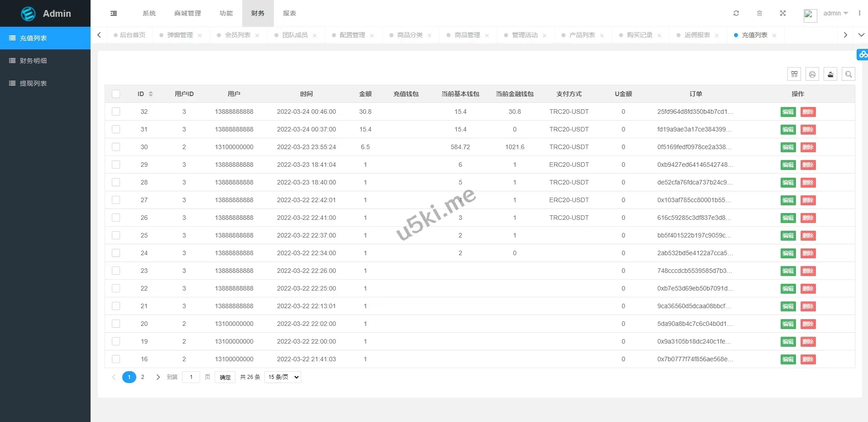Screen dimensions: 868x422
Task: Collapse the sidebar with the menu icon
Action: (114, 13)
